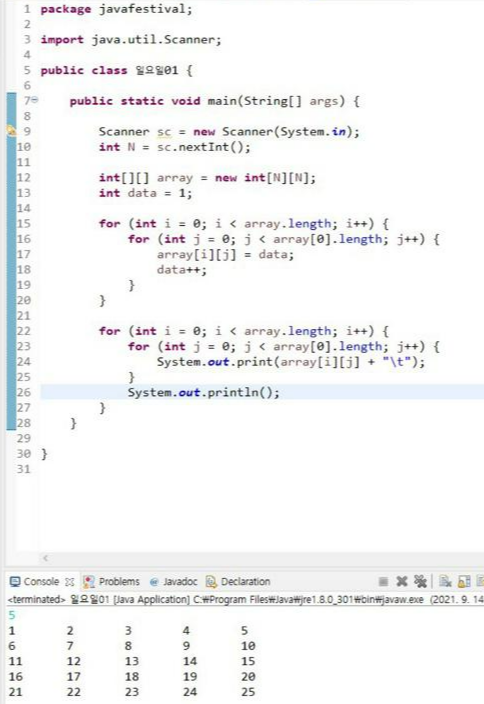Image resolution: width=484 pixels, height=704 pixels.
Task: Click 'int data = 1;' on line 13
Action: (x=145, y=193)
